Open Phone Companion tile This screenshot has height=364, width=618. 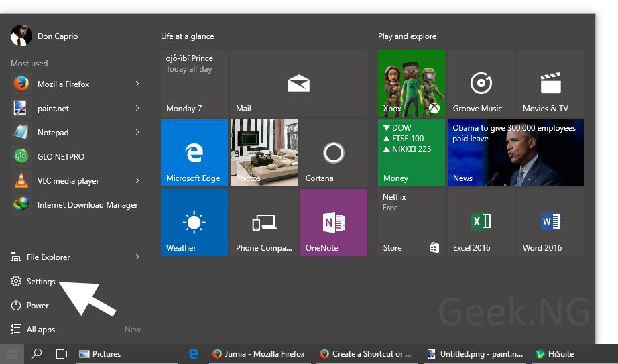tap(264, 223)
